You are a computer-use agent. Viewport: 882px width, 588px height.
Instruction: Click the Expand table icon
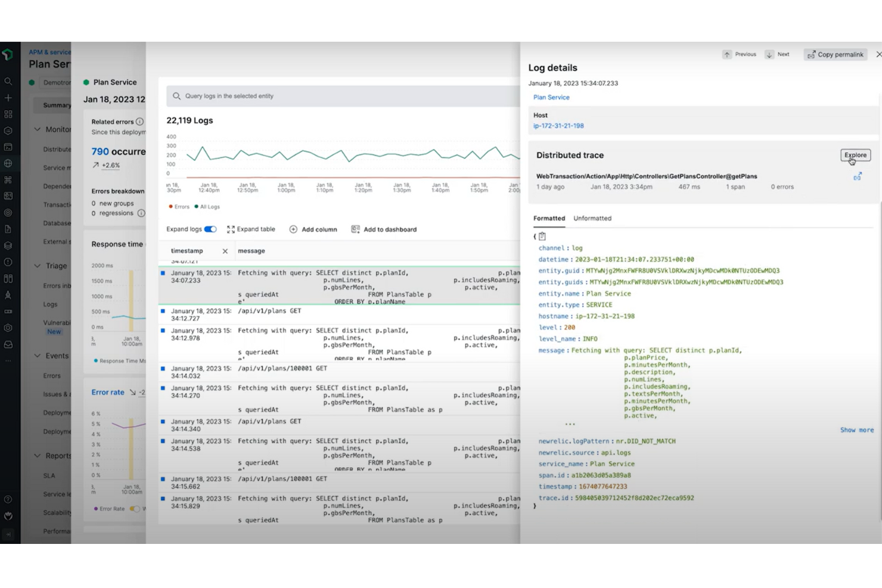click(x=231, y=229)
